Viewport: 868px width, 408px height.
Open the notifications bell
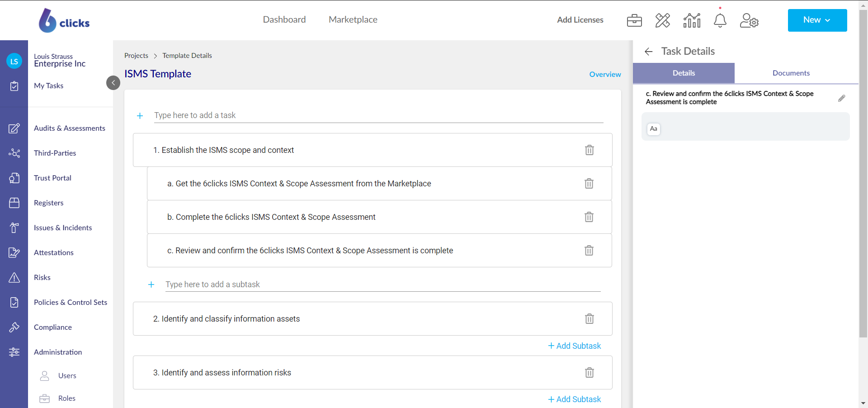(720, 20)
